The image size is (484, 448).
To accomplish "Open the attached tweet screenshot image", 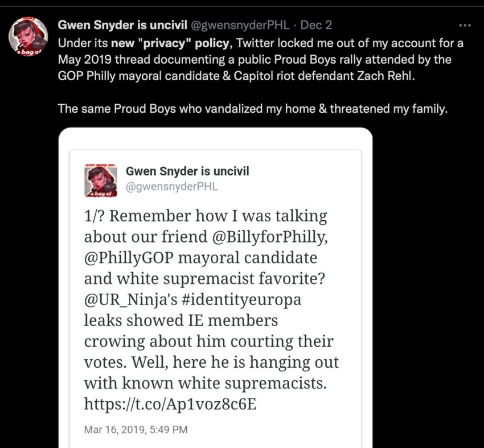I will pyautogui.click(x=215, y=287).
